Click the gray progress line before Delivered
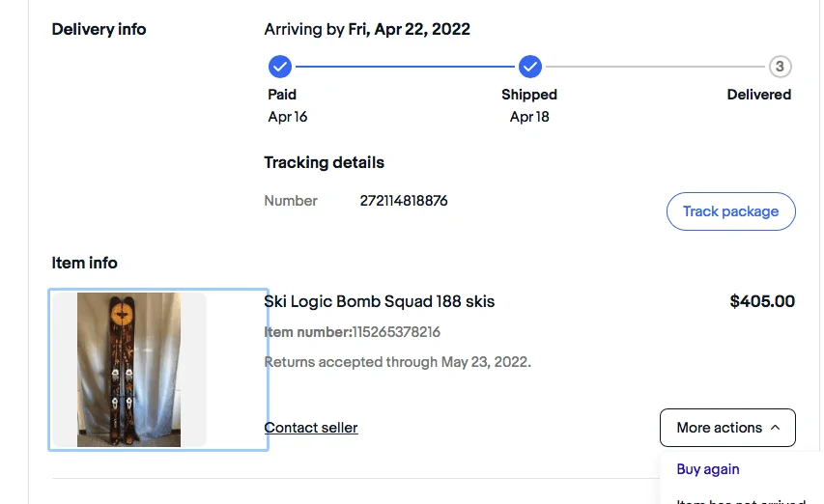824x504 pixels. click(655, 67)
